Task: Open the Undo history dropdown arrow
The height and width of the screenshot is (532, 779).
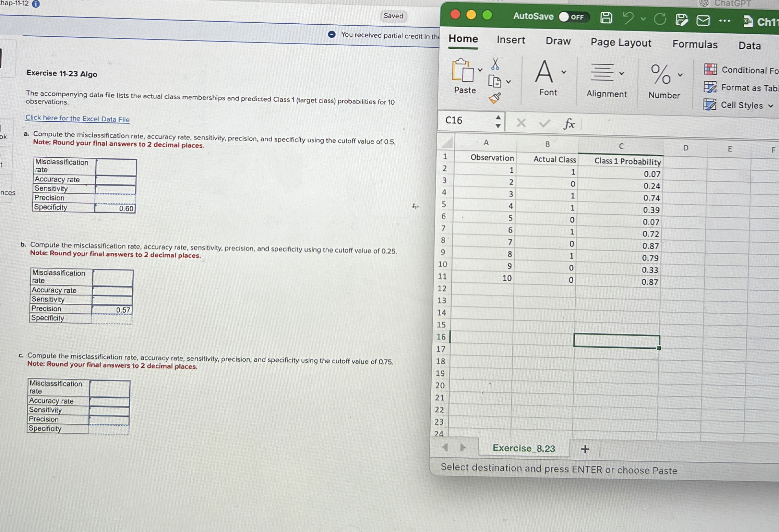Action: [x=643, y=19]
